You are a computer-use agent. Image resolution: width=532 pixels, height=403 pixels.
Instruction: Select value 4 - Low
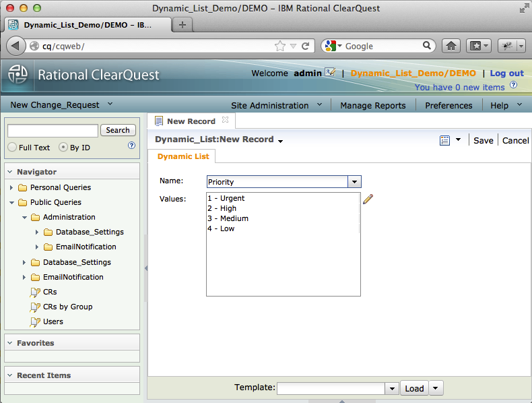tap(283, 228)
